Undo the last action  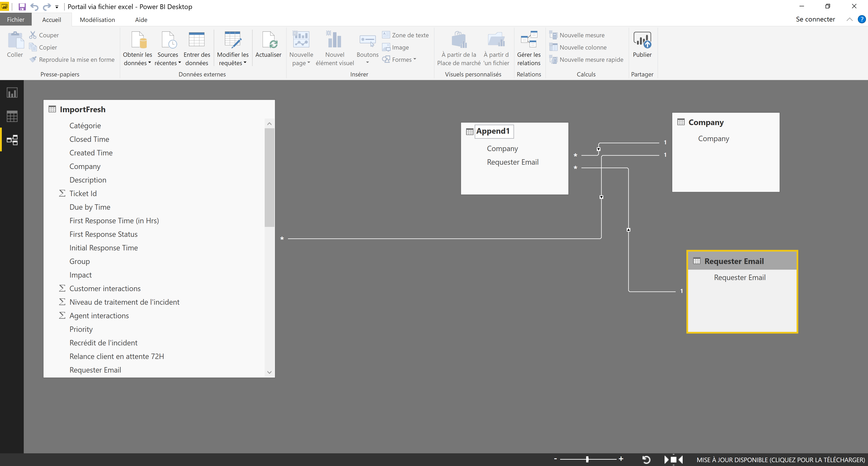pyautogui.click(x=34, y=6)
